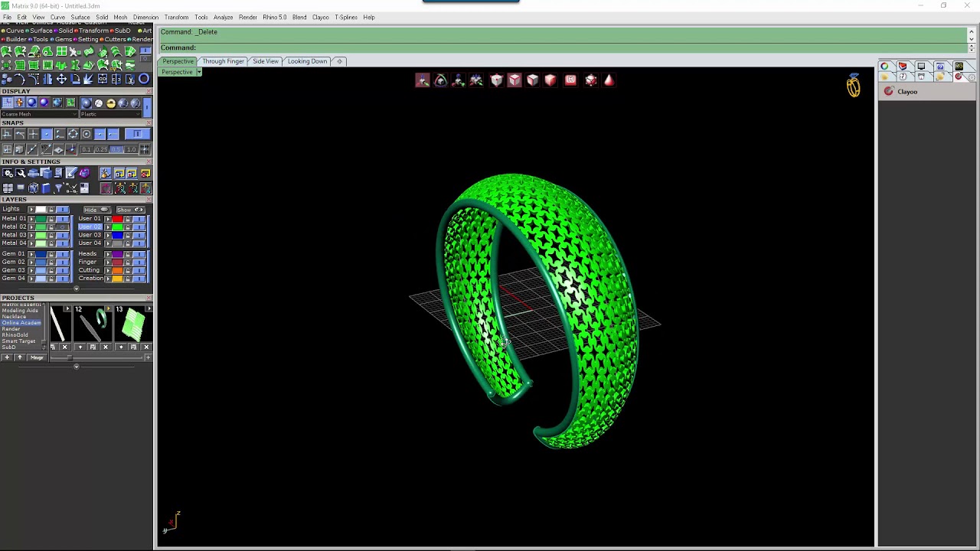Open the purple Heads color swatch

tap(117, 254)
